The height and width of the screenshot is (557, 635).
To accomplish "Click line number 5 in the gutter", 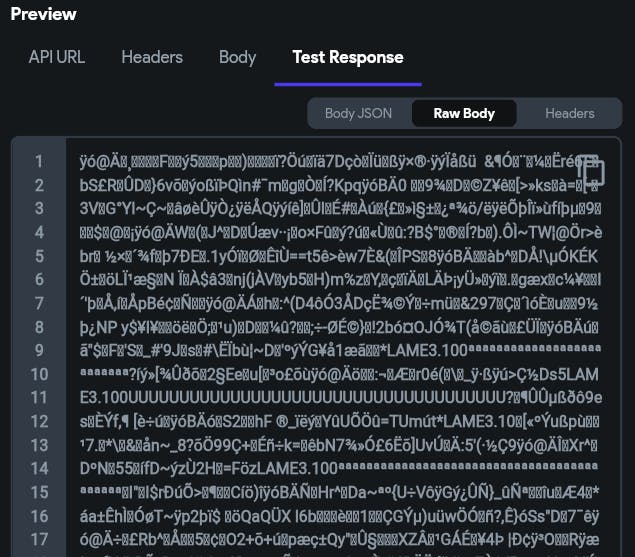I will point(39,256).
